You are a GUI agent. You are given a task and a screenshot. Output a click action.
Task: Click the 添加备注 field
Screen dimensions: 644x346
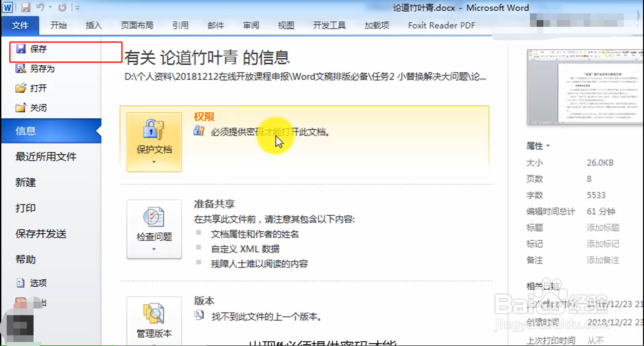[603, 260]
